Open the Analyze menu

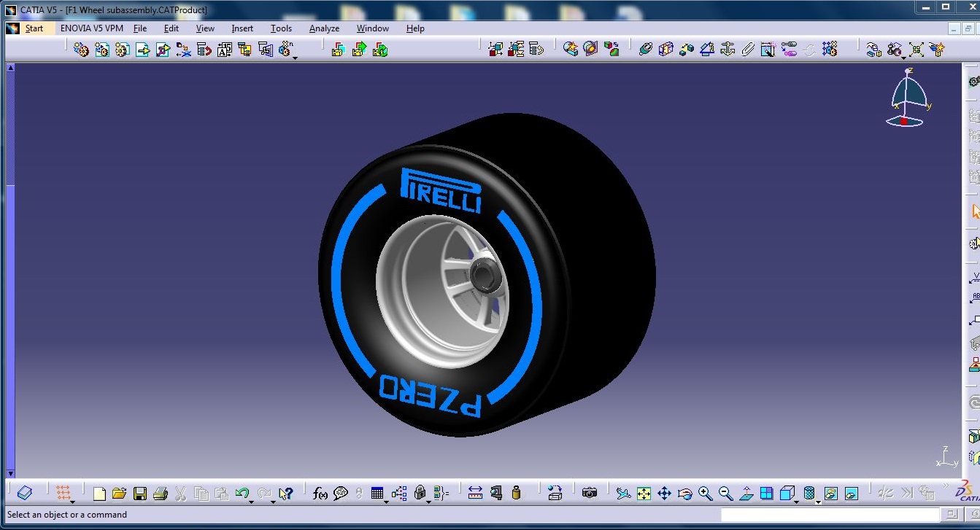tap(324, 28)
